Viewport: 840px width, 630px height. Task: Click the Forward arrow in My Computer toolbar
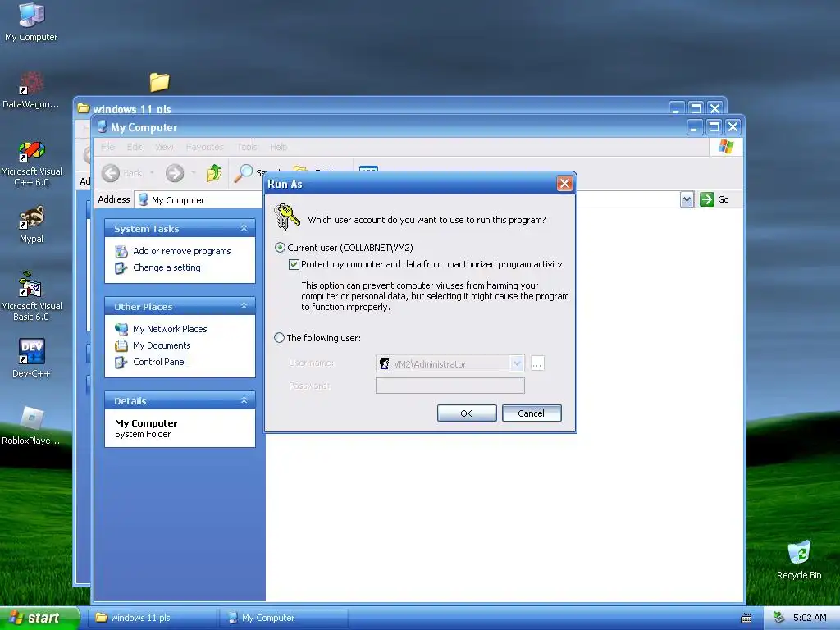click(x=175, y=173)
